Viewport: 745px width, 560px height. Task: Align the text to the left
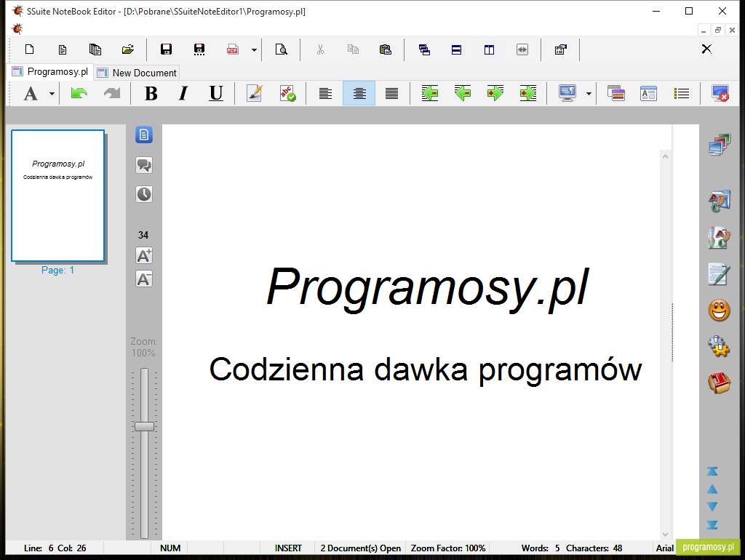(325, 93)
